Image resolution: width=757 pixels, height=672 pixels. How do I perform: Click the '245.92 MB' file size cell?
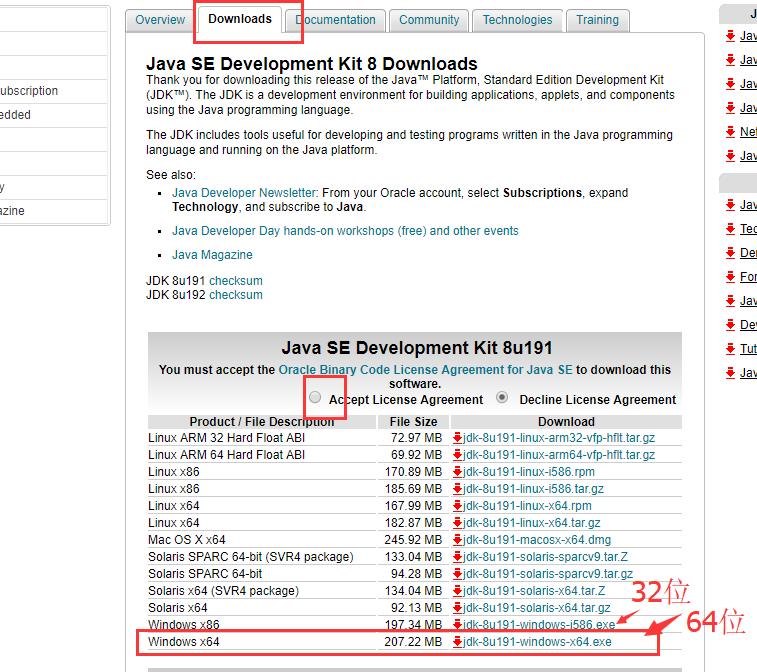(413, 540)
